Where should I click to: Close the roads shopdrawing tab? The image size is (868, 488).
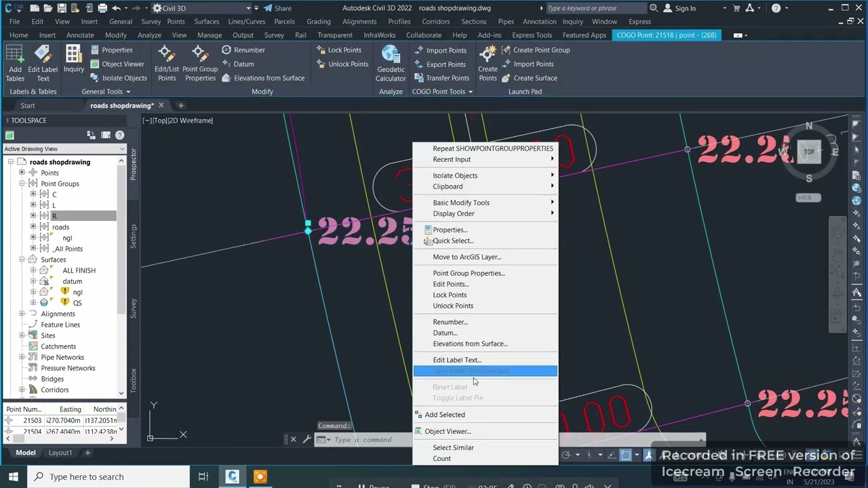(x=161, y=105)
